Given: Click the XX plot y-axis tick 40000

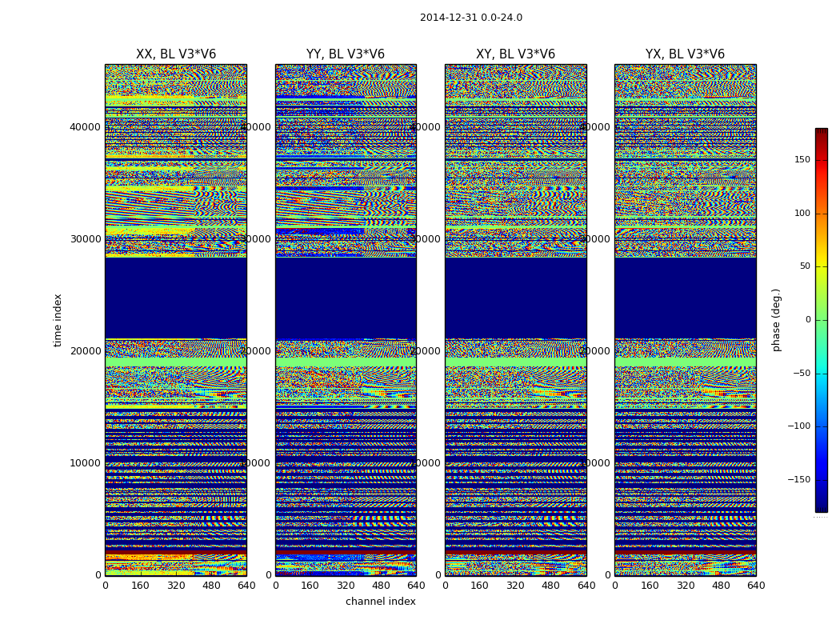Looking at the screenshot, I should point(85,127).
